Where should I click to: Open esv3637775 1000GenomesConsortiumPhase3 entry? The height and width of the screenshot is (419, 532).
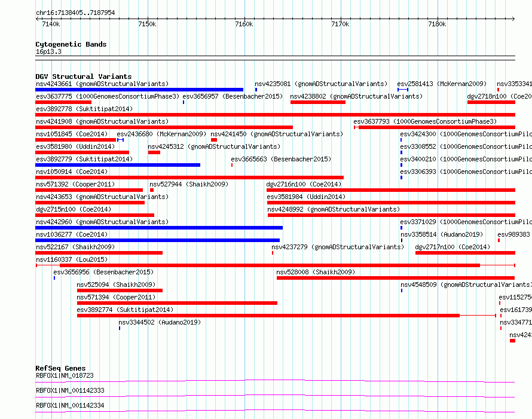pyautogui.click(x=108, y=96)
